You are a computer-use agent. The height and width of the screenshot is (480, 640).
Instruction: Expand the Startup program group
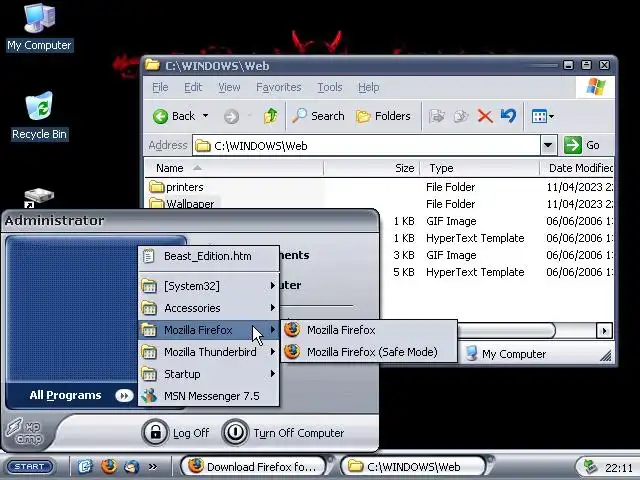(x=209, y=374)
